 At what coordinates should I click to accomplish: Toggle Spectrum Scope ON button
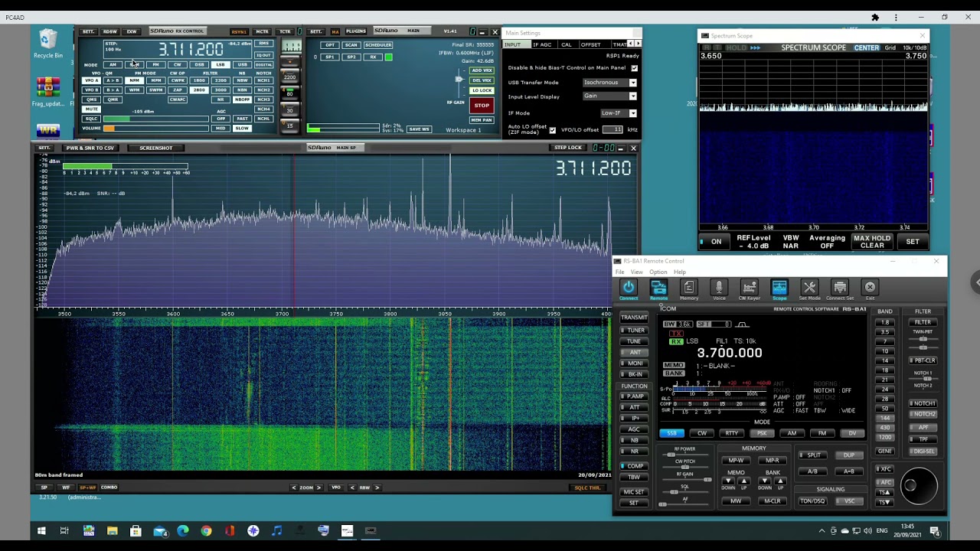click(715, 242)
